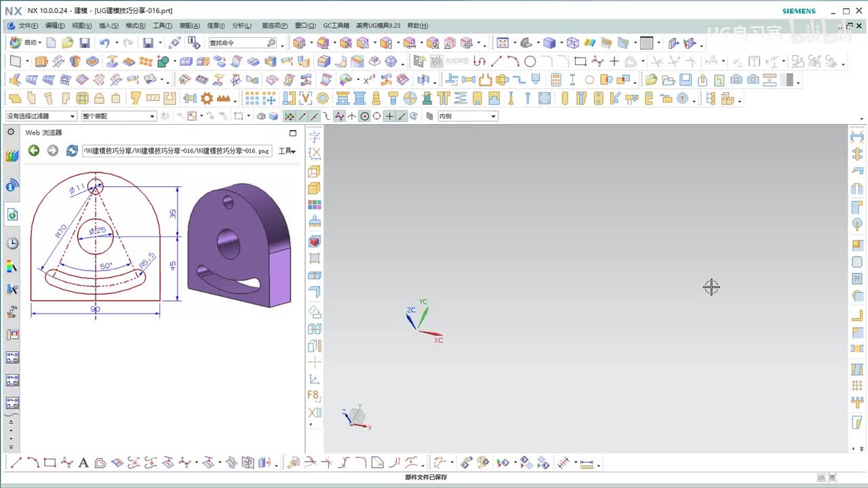Image resolution: width=868 pixels, height=488 pixels.
Task: Maximize the Web 浏览器 panel
Action: click(x=293, y=133)
